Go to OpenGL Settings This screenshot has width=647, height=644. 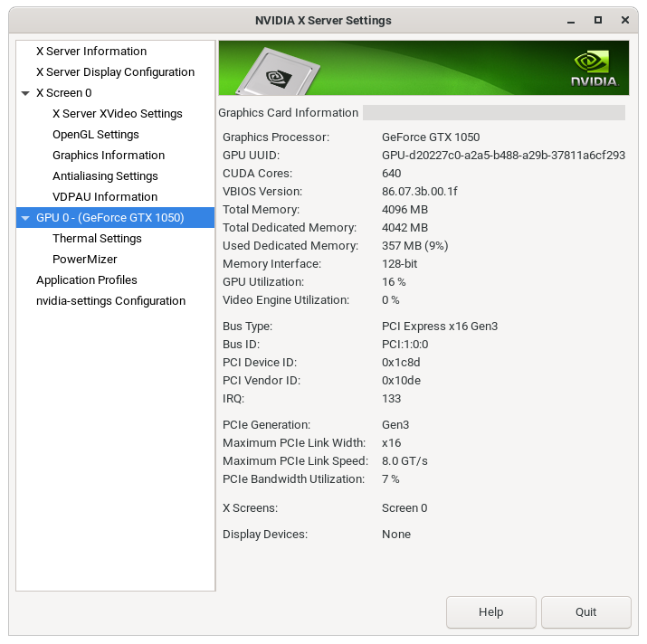[x=95, y=135]
